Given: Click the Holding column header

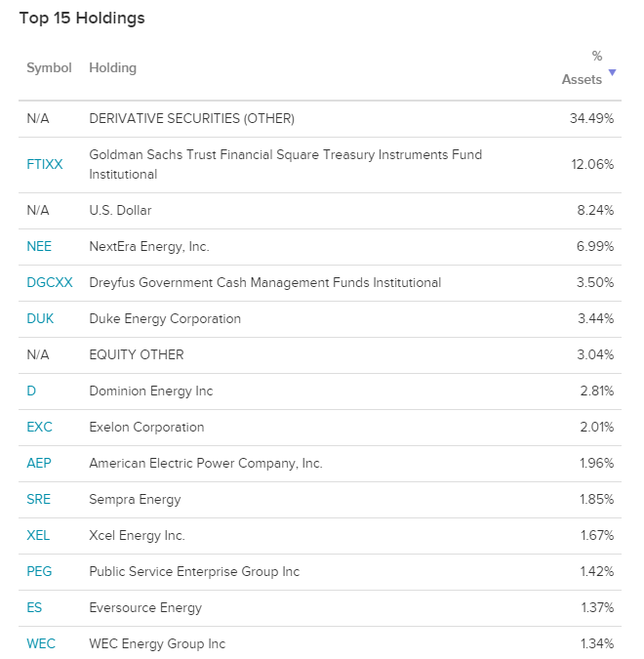Looking at the screenshot, I should coord(112,67).
